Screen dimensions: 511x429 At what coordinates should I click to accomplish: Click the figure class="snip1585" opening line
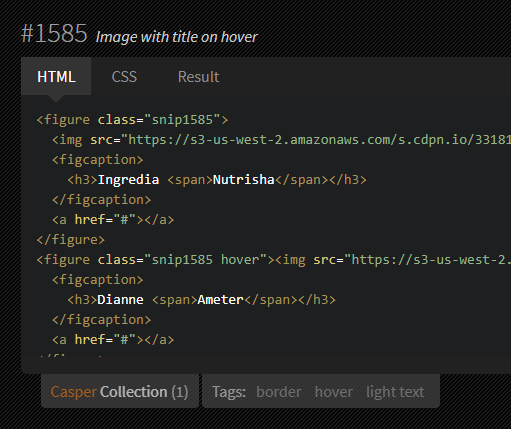[x=132, y=120]
